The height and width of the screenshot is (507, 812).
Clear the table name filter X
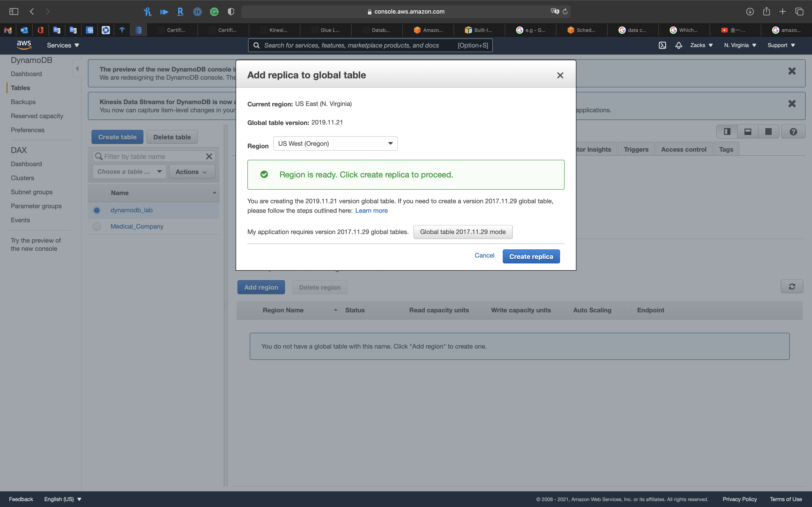pyautogui.click(x=209, y=157)
